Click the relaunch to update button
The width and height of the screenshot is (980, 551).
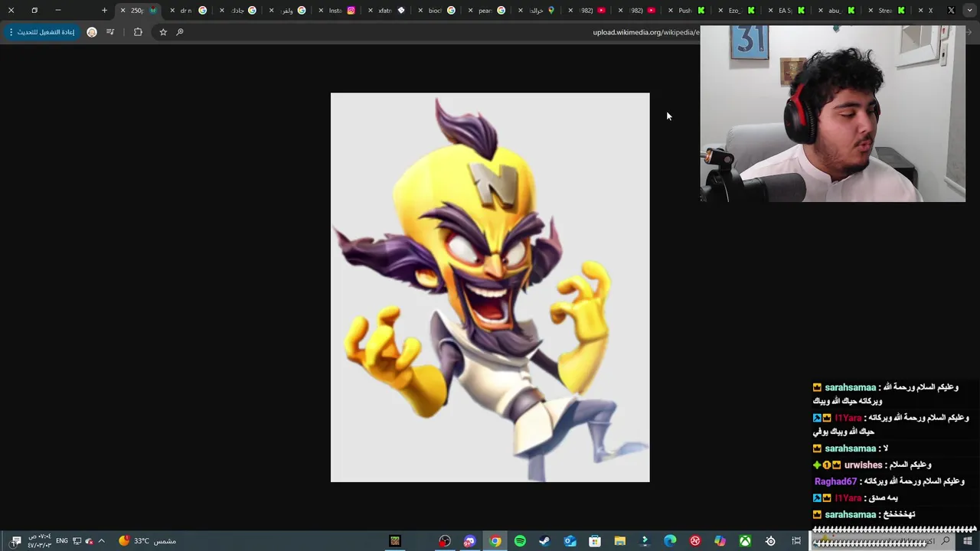point(41,32)
